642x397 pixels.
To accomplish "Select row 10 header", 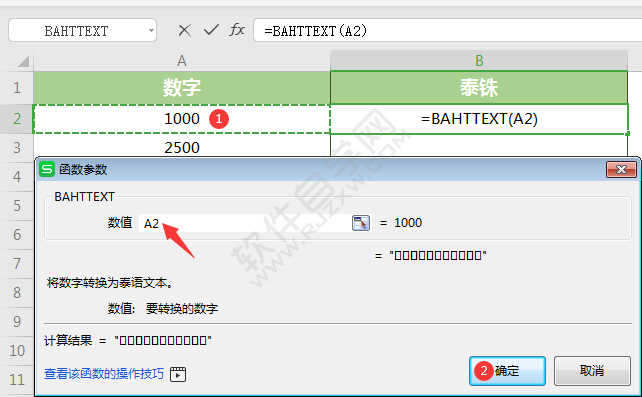I will [x=17, y=351].
